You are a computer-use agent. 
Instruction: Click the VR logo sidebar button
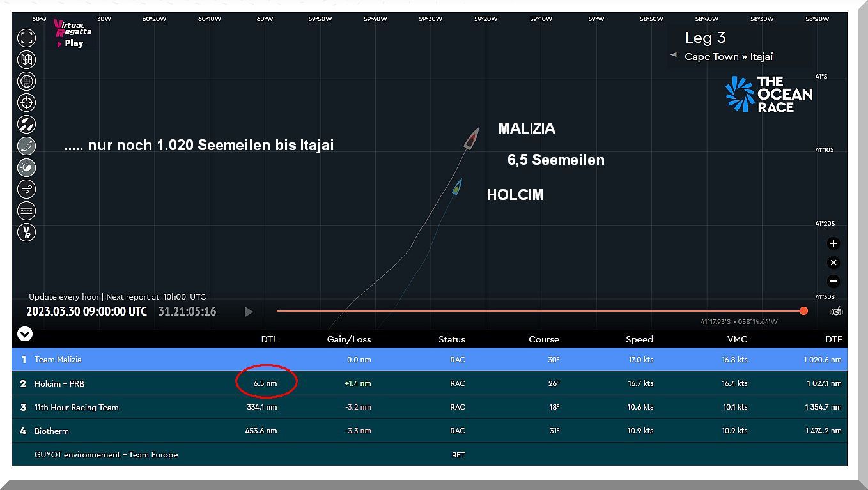click(x=26, y=232)
